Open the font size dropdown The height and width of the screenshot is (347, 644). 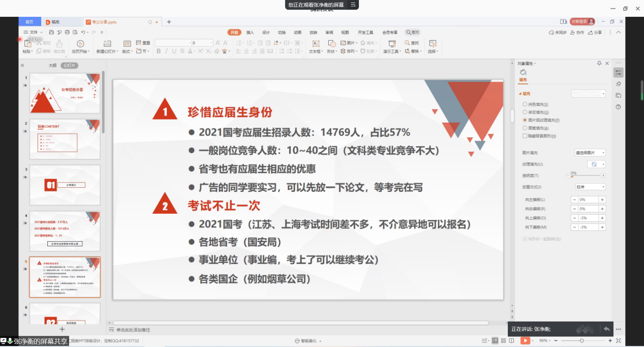tap(210, 43)
